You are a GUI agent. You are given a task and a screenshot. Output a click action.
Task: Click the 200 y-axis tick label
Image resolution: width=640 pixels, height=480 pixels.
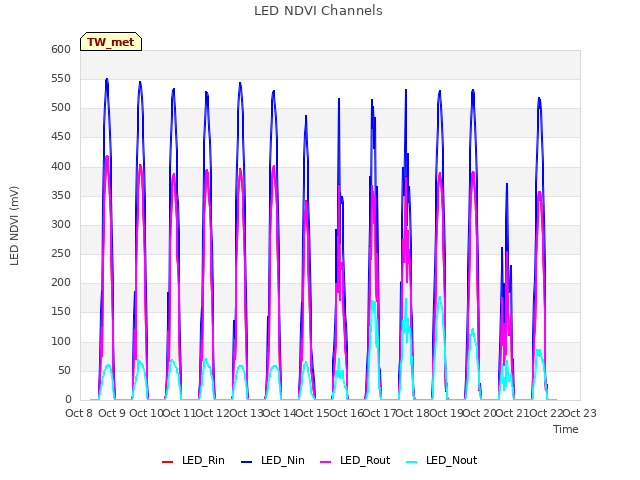click(x=61, y=283)
